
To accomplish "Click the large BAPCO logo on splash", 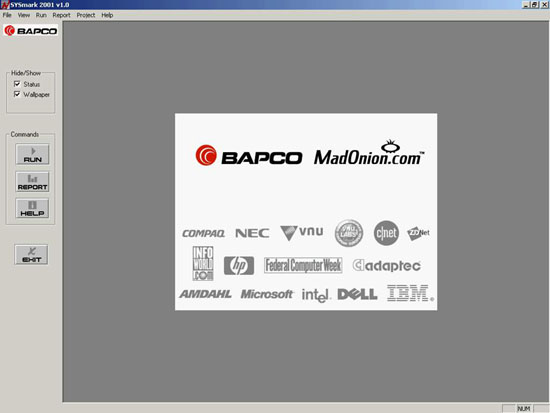I will (249, 155).
